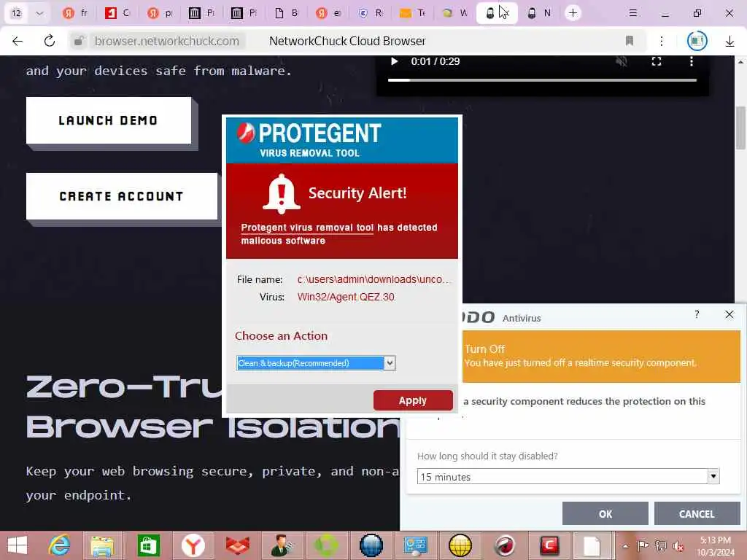Open the Windows Store taskbar icon
This screenshot has width=747, height=560.
[148, 545]
